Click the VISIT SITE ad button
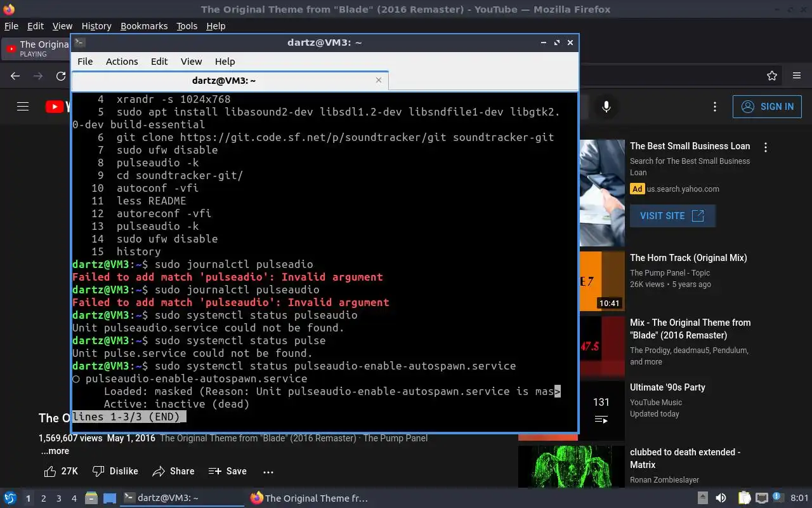Screen dimensions: 812x508 tap(672, 216)
